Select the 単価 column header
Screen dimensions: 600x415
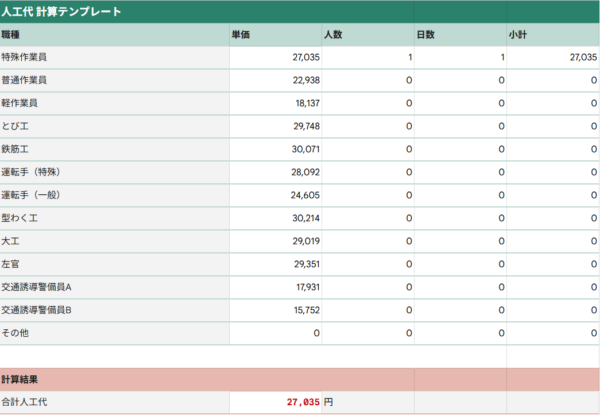[275, 35]
